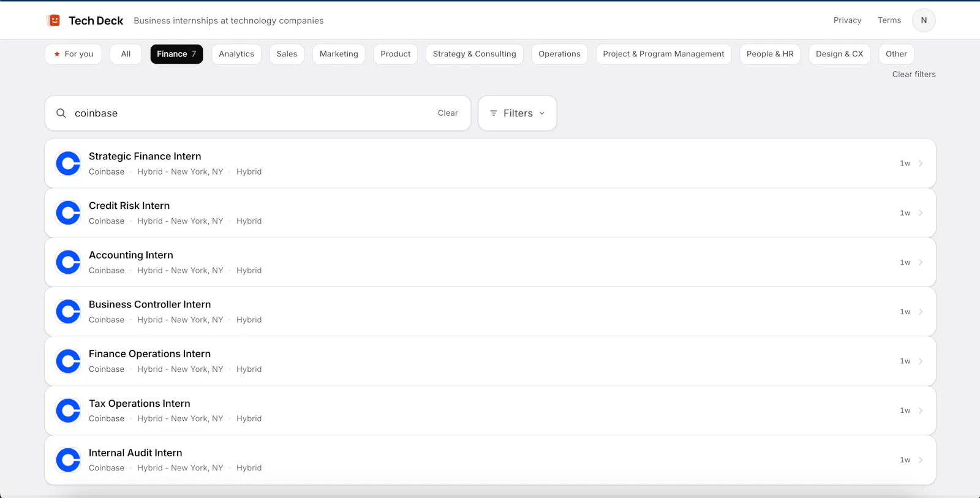980x498 pixels.
Task: Open Strategic Finance Intern via its chevron
Action: pos(921,164)
